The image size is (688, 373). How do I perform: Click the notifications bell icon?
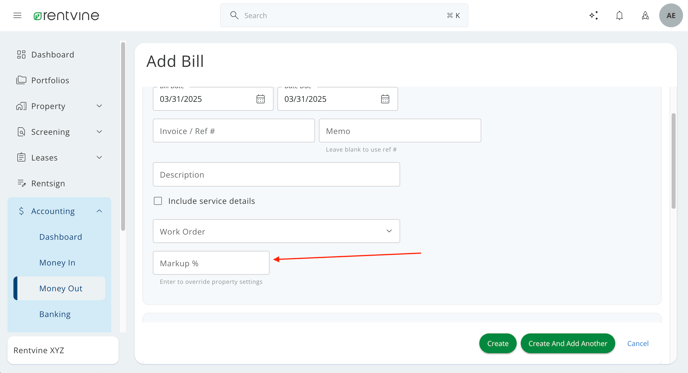[619, 15]
